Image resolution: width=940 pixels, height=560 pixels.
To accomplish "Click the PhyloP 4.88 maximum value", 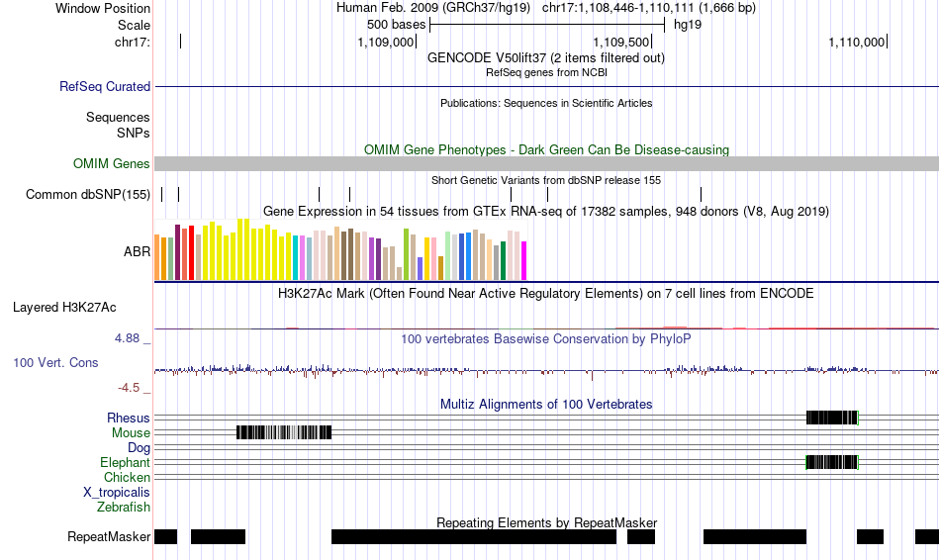I will 127,338.
